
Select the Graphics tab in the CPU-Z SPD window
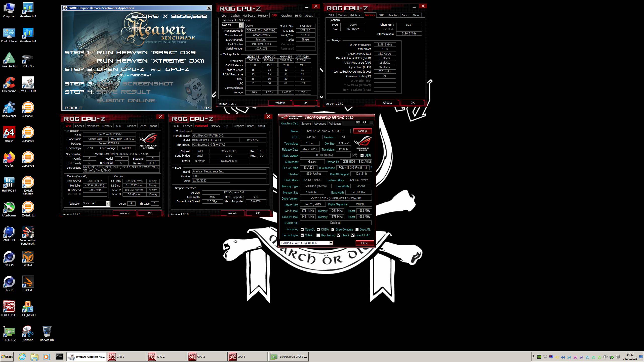click(x=286, y=16)
